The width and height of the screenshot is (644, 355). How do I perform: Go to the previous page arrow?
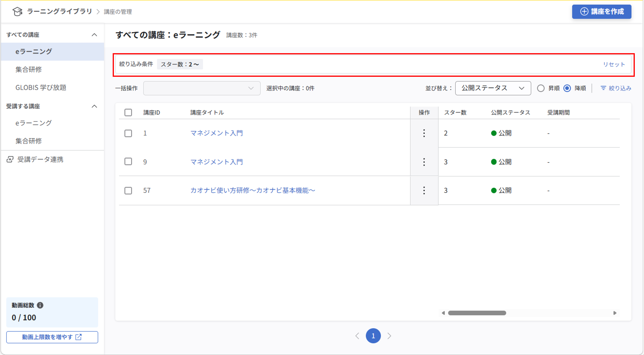click(357, 336)
